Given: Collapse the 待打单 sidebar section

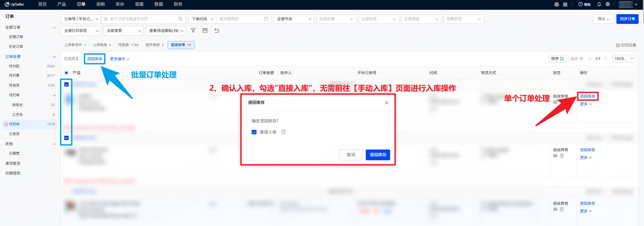Looking at the screenshot, I should pos(54,95).
